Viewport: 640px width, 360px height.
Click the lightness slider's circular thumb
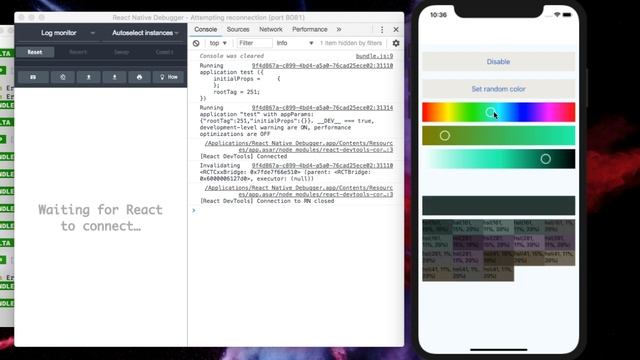546,159
